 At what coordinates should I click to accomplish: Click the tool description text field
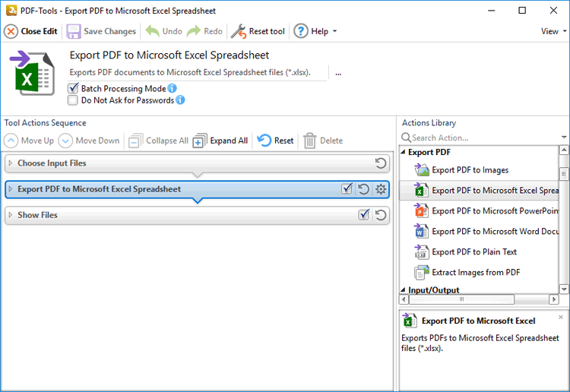198,72
